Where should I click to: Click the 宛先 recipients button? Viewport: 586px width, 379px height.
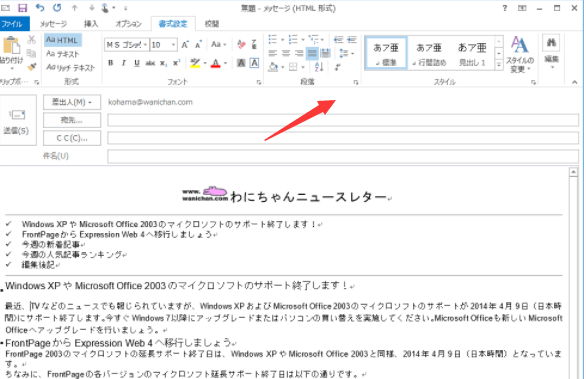click(x=72, y=120)
